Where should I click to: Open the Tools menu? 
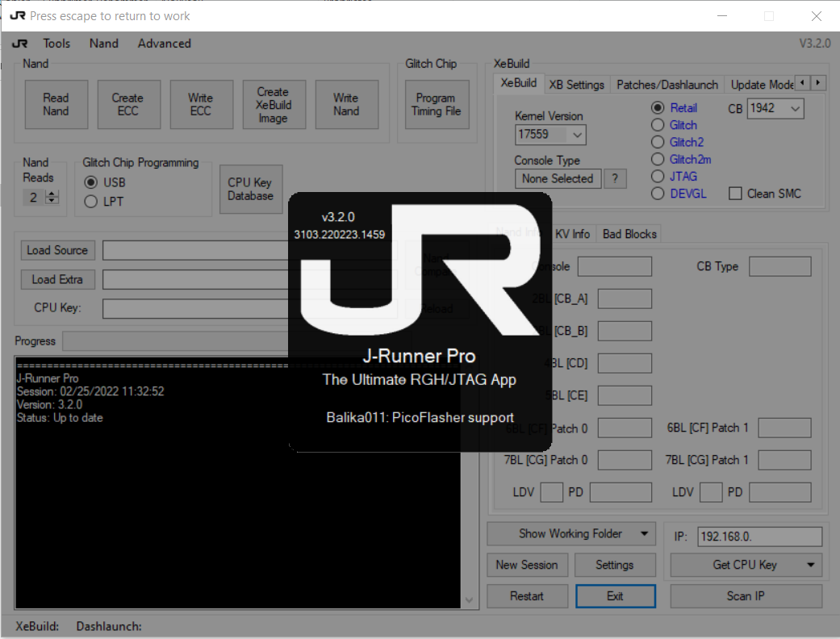click(56, 44)
